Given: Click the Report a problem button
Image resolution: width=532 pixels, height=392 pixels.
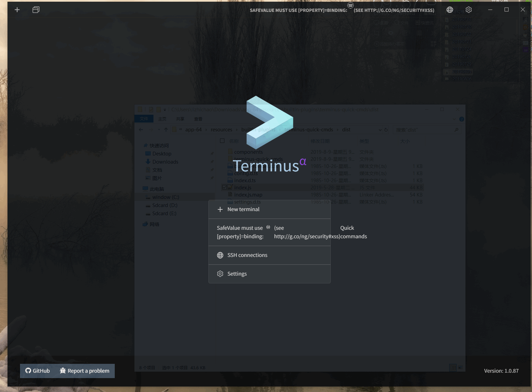Looking at the screenshot, I should (85, 371).
